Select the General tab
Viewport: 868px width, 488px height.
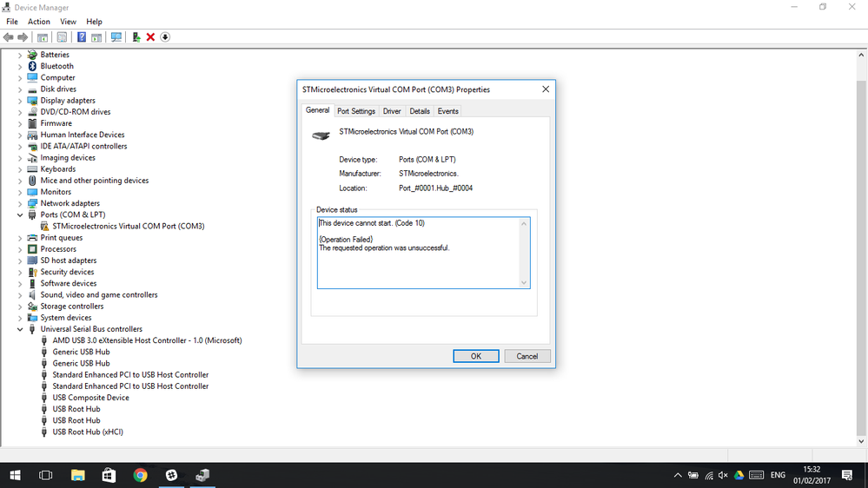(317, 110)
